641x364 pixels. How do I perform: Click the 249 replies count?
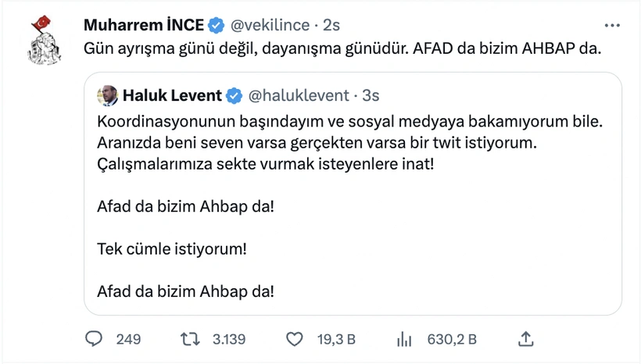coord(128,339)
